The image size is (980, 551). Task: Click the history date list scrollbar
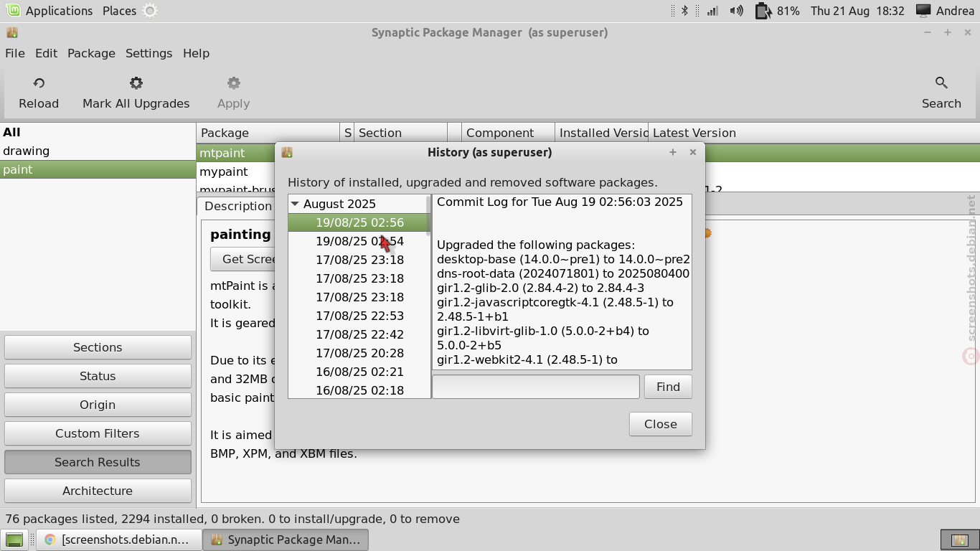(x=429, y=215)
